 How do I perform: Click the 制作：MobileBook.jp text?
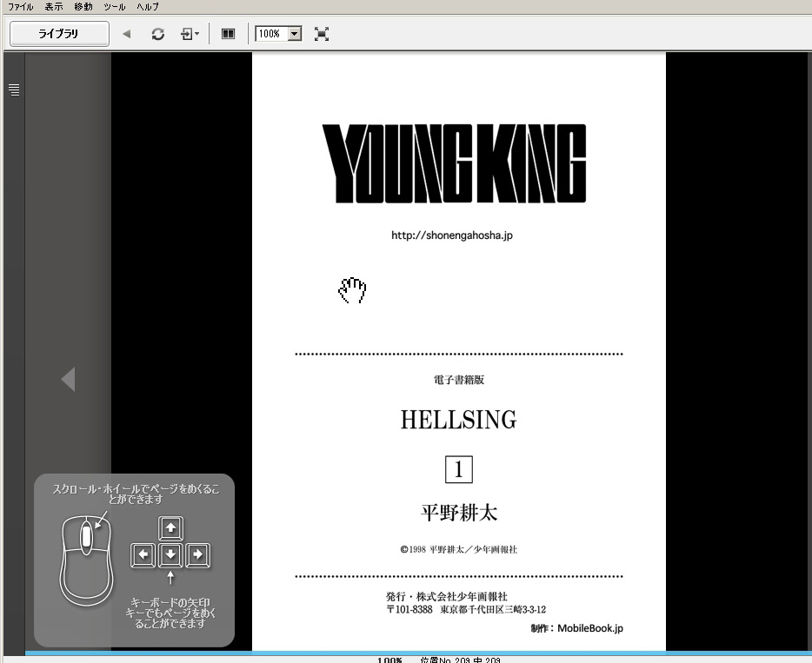point(577,628)
